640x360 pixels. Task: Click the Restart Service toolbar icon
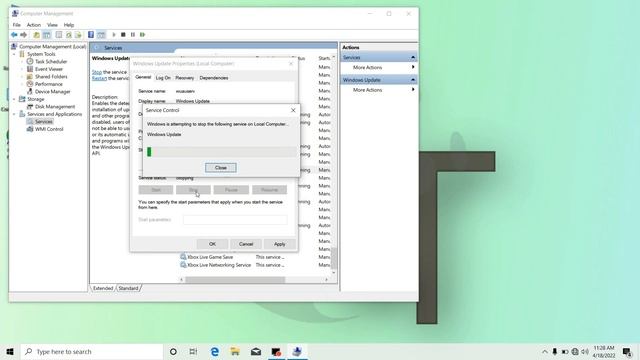tap(142, 35)
